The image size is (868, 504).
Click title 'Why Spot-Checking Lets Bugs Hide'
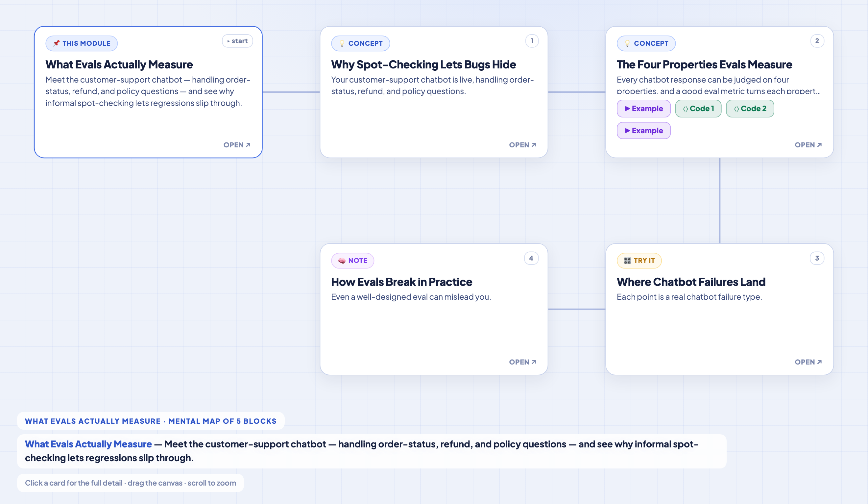click(x=423, y=64)
